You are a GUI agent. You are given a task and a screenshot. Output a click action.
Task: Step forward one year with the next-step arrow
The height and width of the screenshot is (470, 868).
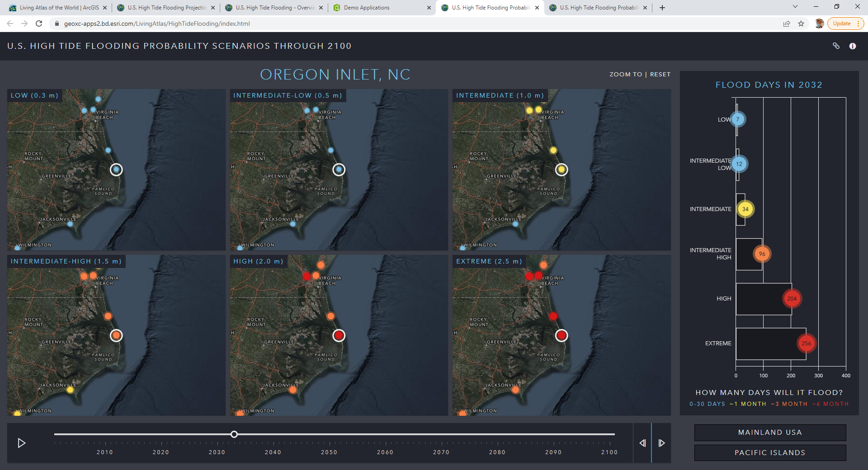662,443
